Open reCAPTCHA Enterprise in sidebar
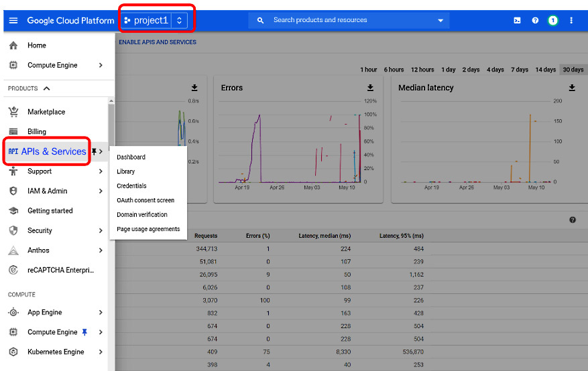This screenshot has width=588, height=371. pyautogui.click(x=60, y=270)
